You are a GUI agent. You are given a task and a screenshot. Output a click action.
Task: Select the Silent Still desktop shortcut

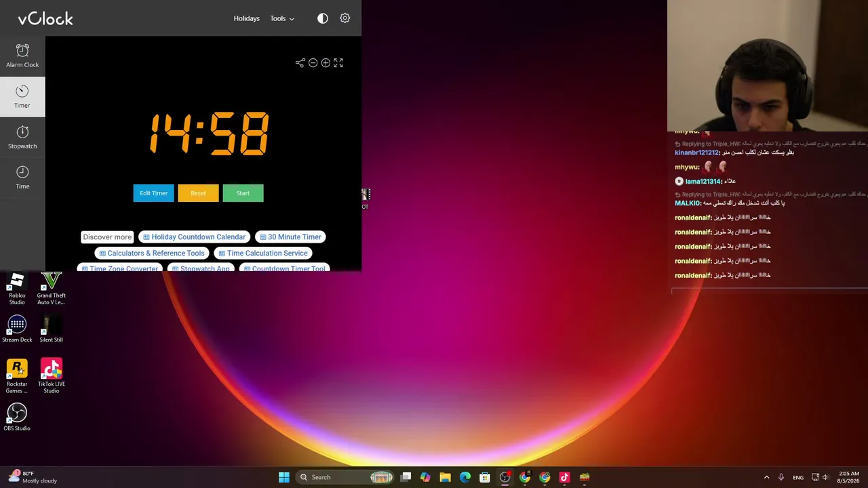pyautogui.click(x=52, y=329)
